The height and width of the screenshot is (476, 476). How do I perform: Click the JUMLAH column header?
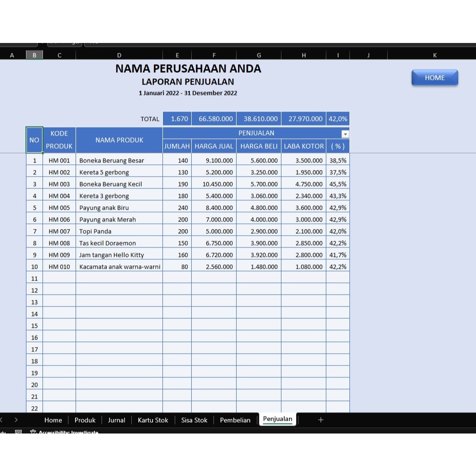pyautogui.click(x=177, y=146)
